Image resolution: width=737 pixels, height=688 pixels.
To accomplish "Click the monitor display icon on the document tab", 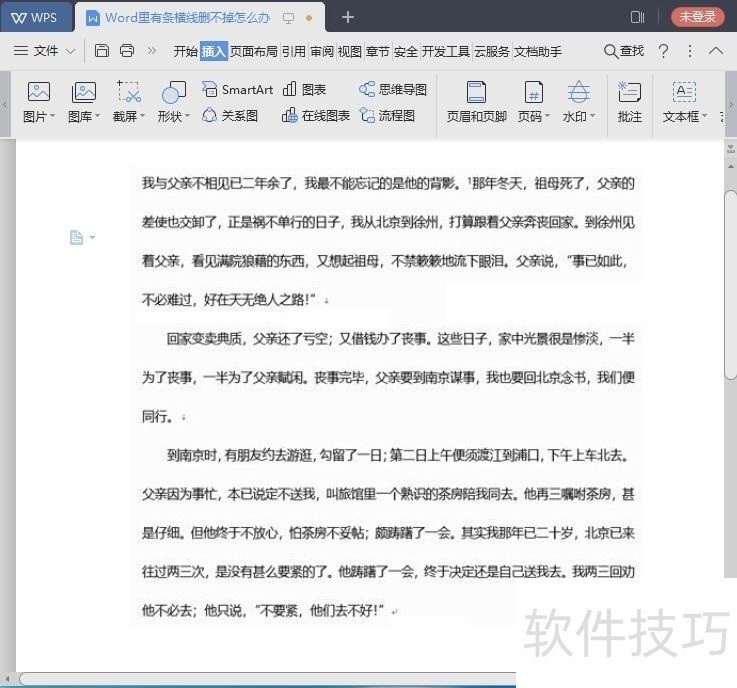I will 288,18.
